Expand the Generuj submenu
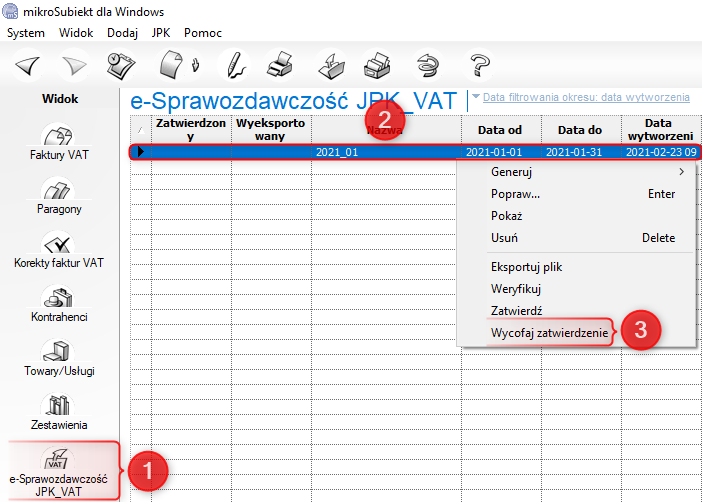 (x=576, y=172)
